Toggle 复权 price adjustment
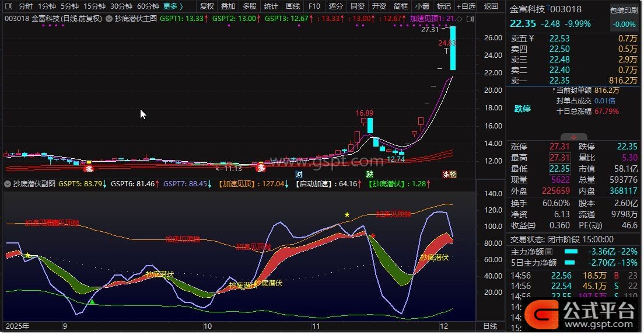Viewport: 644px width, 334px height. [x=207, y=6]
